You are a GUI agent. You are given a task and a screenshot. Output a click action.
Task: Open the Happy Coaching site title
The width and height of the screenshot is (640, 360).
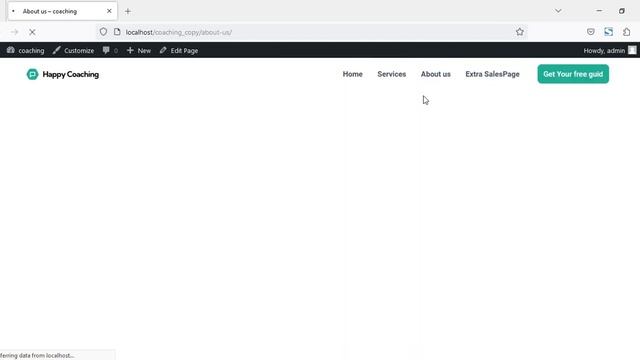pyautogui.click(x=71, y=74)
